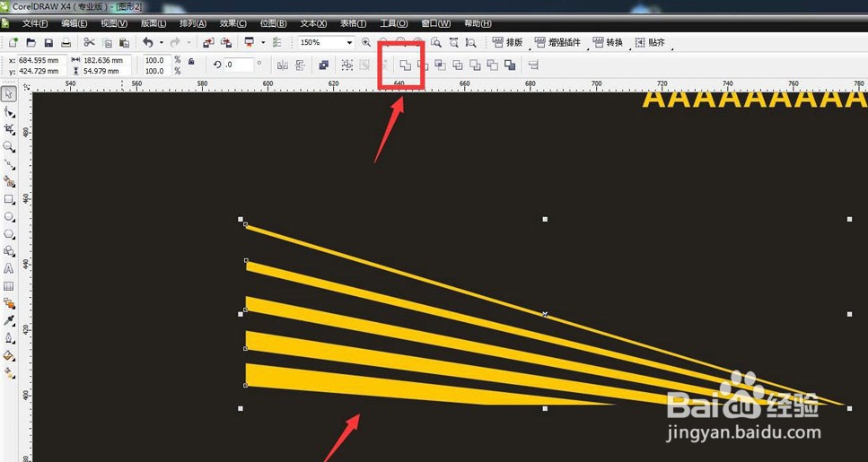Click the Intersect shapes button
Image resolution: width=868 pixels, height=462 pixels.
[440, 65]
